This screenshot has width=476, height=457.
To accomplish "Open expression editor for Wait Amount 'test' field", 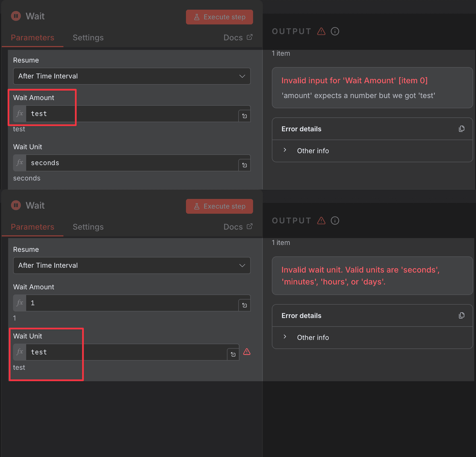I will click(x=244, y=116).
